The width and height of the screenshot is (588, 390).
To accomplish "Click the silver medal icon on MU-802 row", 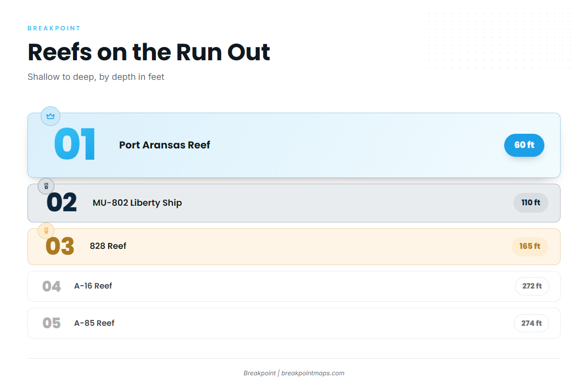I will (46, 186).
